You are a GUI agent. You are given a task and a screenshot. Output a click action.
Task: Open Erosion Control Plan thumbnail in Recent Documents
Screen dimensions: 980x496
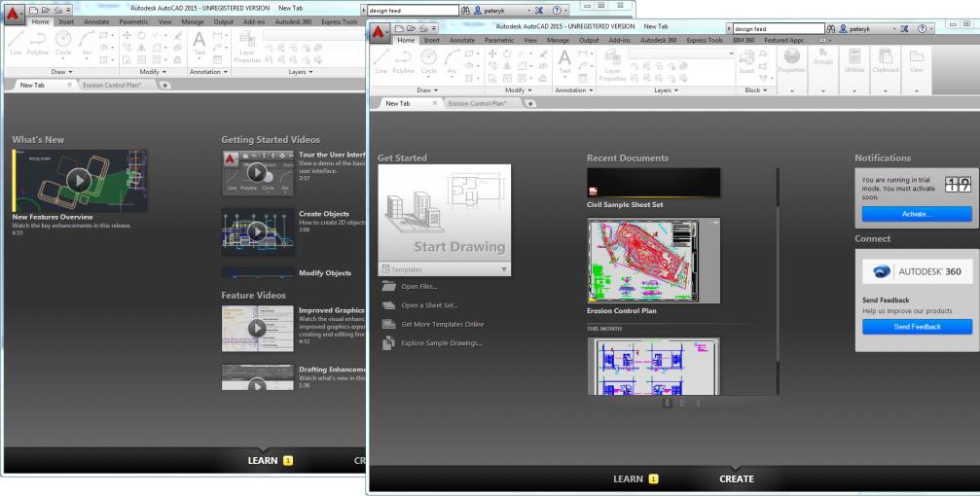click(654, 261)
